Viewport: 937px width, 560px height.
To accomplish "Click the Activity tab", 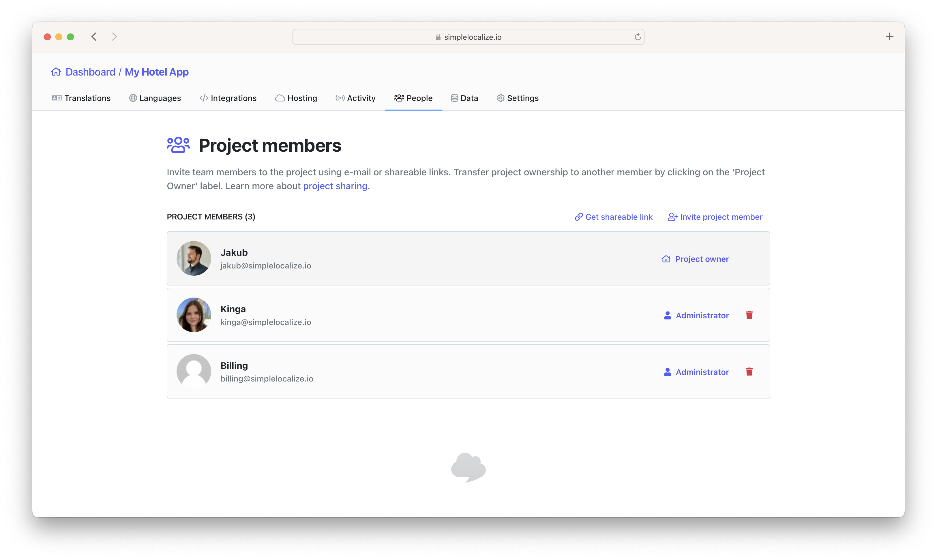I will (x=355, y=98).
